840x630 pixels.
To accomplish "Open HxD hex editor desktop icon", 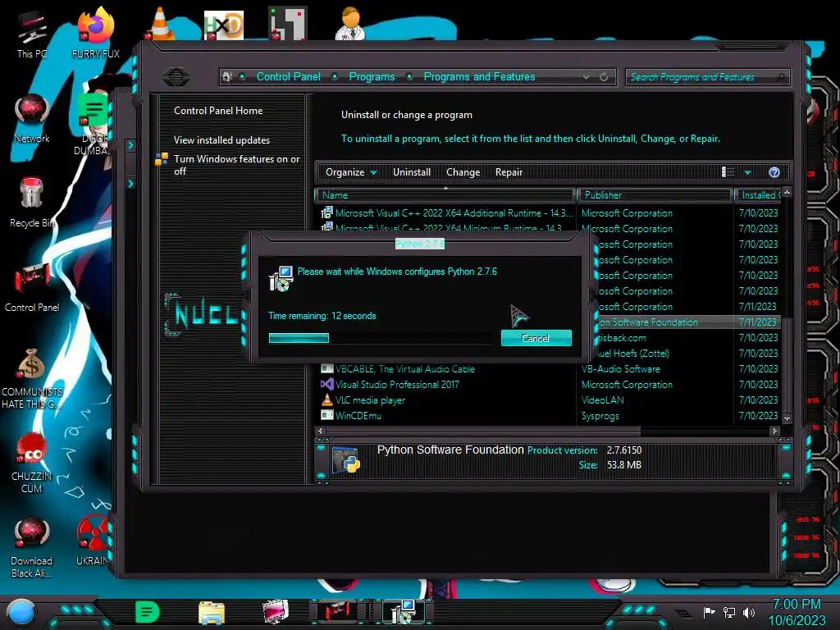I will click(224, 25).
